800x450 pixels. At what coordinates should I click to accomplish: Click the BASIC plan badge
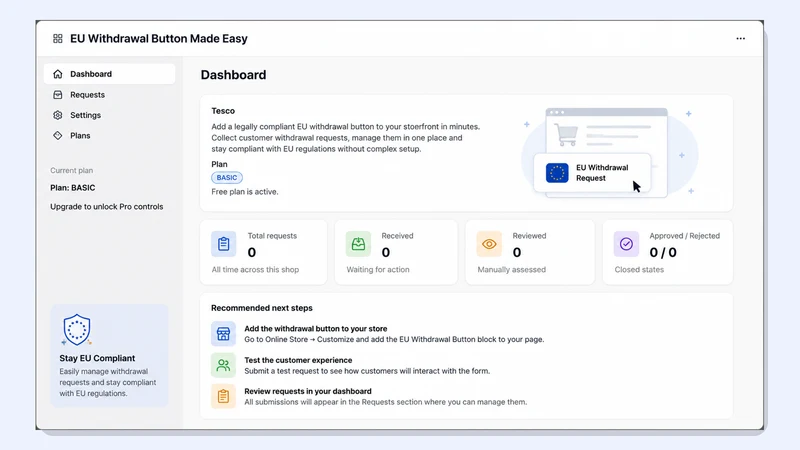tap(227, 178)
